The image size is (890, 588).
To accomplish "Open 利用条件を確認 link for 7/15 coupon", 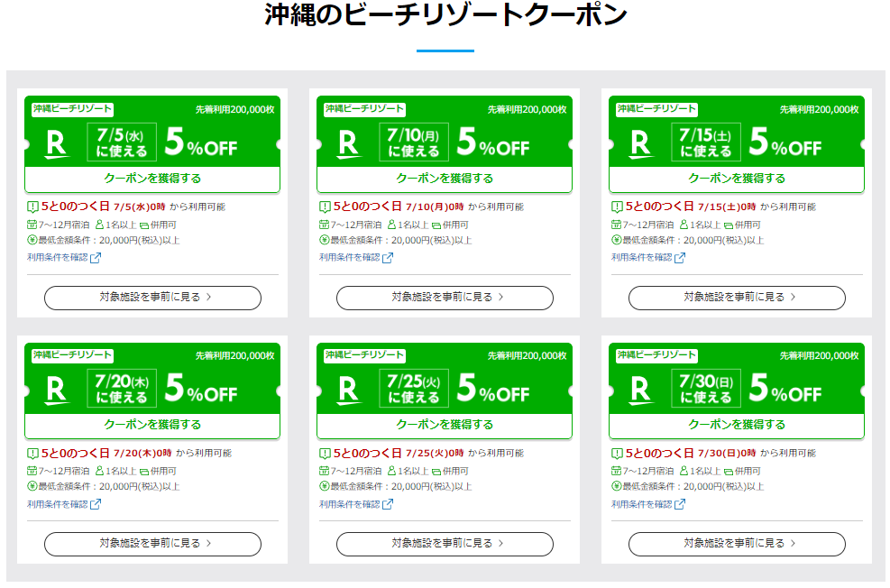I will pyautogui.click(x=641, y=258).
